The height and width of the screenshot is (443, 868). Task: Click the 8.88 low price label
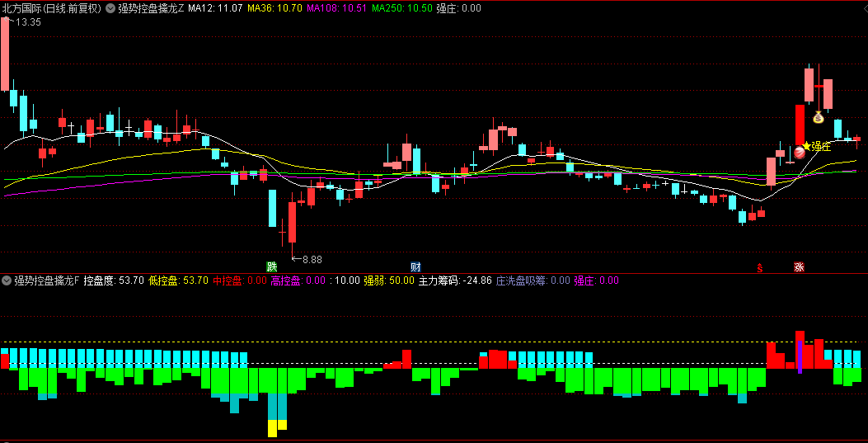coord(312,258)
